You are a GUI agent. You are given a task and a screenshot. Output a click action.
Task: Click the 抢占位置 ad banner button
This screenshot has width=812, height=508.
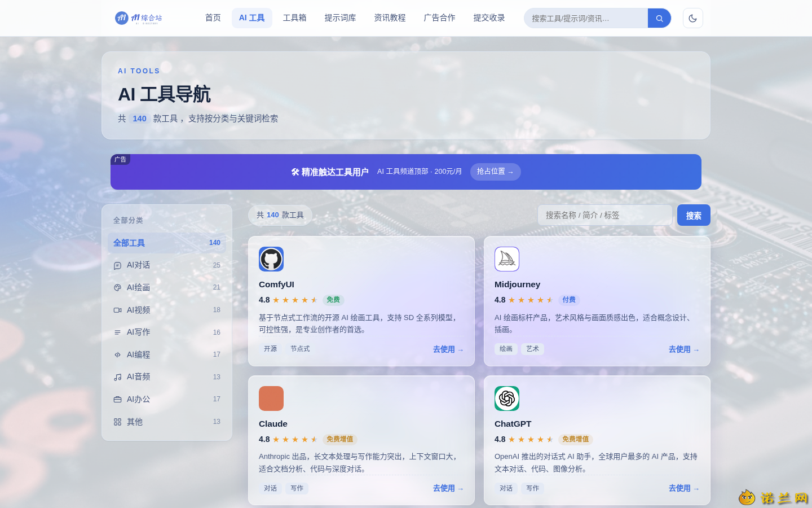click(x=496, y=172)
